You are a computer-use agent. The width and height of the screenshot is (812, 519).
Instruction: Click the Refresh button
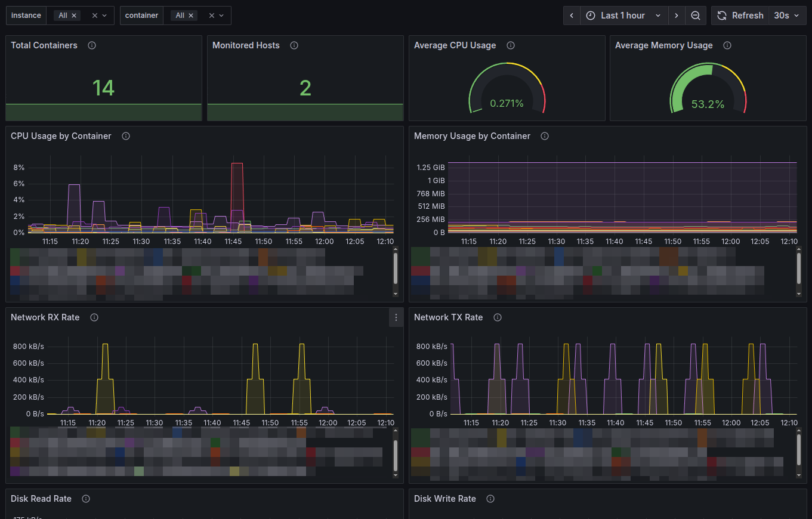click(740, 15)
